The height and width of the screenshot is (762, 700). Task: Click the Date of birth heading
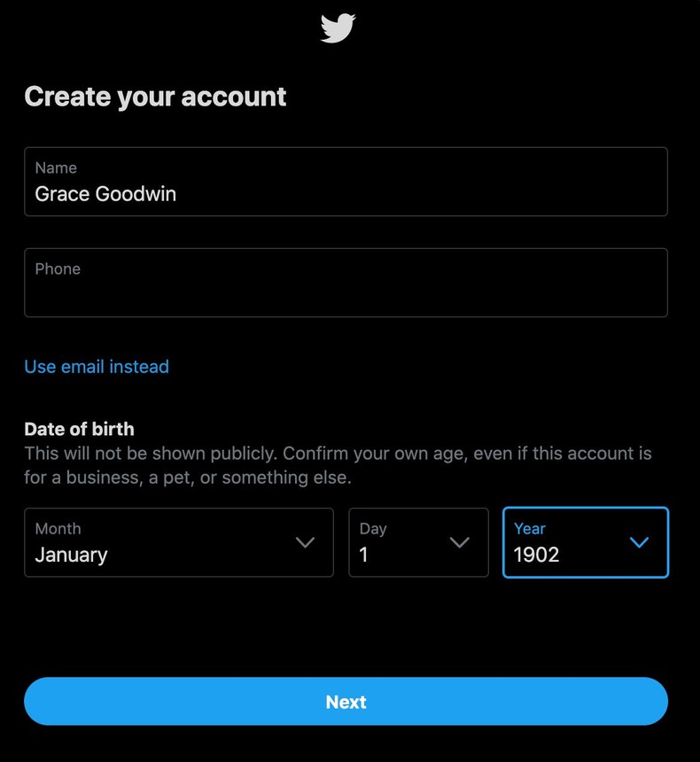point(79,428)
